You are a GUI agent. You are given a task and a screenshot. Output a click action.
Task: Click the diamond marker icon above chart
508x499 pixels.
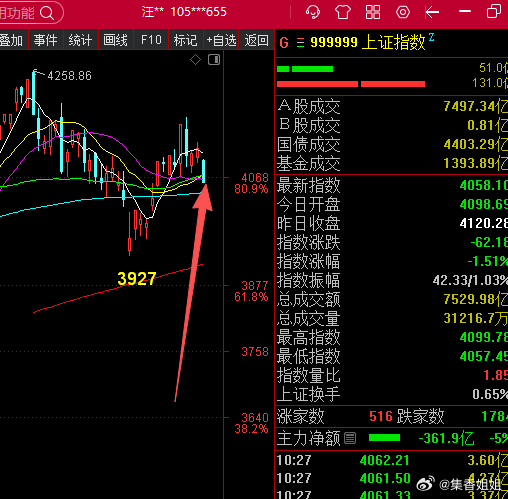tap(195, 60)
